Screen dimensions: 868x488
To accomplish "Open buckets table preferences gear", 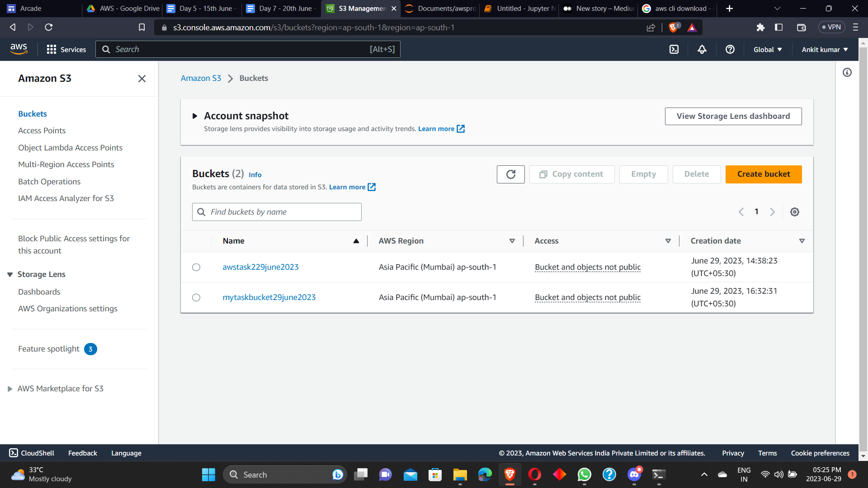I will coord(795,211).
